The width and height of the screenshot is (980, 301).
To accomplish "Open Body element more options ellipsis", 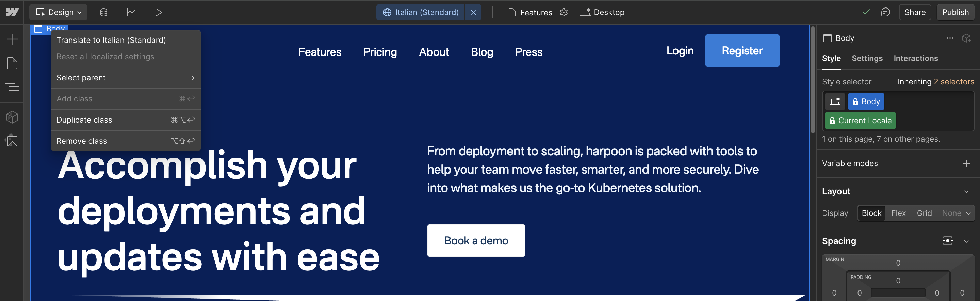I will [950, 38].
